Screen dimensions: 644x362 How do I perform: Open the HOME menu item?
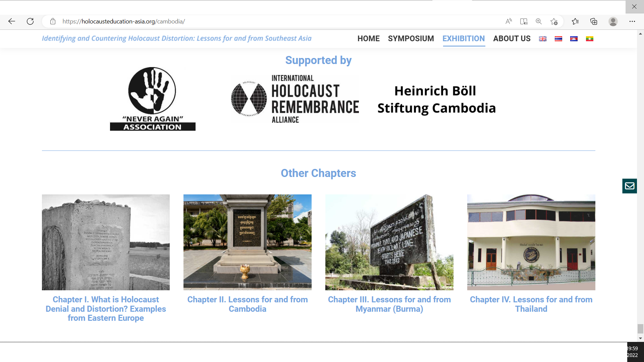tap(368, 39)
